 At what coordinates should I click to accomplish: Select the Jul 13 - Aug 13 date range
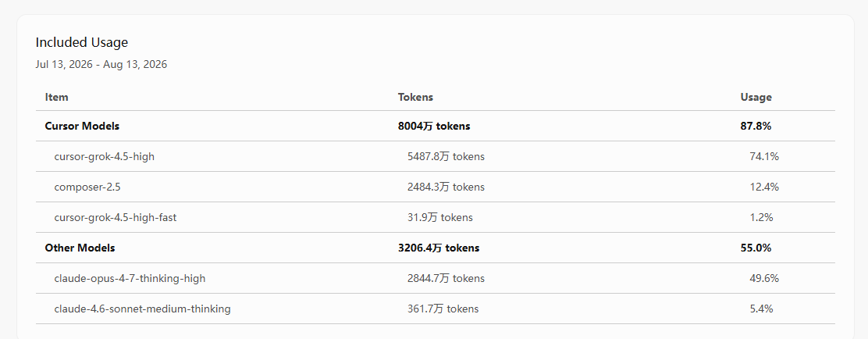[101, 64]
